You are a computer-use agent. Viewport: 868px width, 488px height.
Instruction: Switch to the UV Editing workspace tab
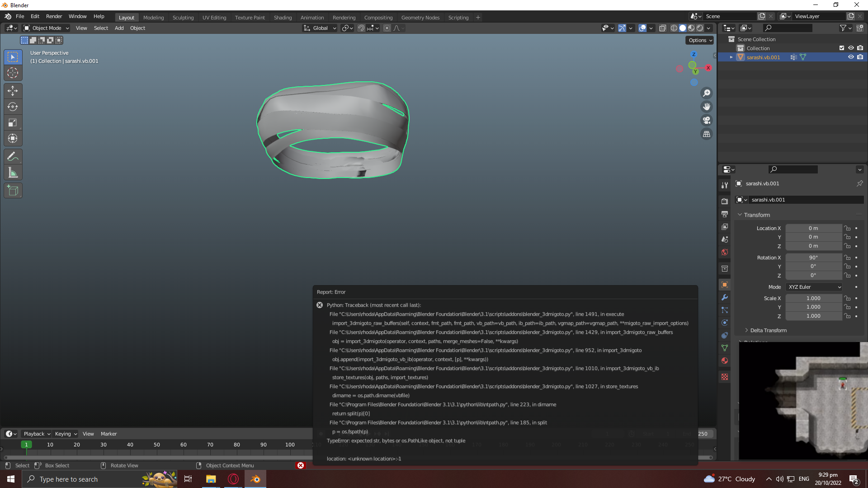point(214,18)
